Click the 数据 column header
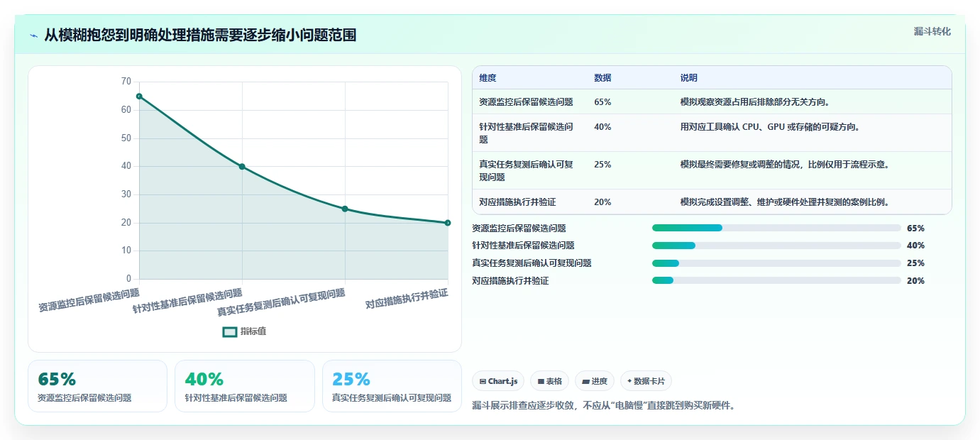Image resolution: width=980 pixels, height=440 pixels. coord(602,78)
